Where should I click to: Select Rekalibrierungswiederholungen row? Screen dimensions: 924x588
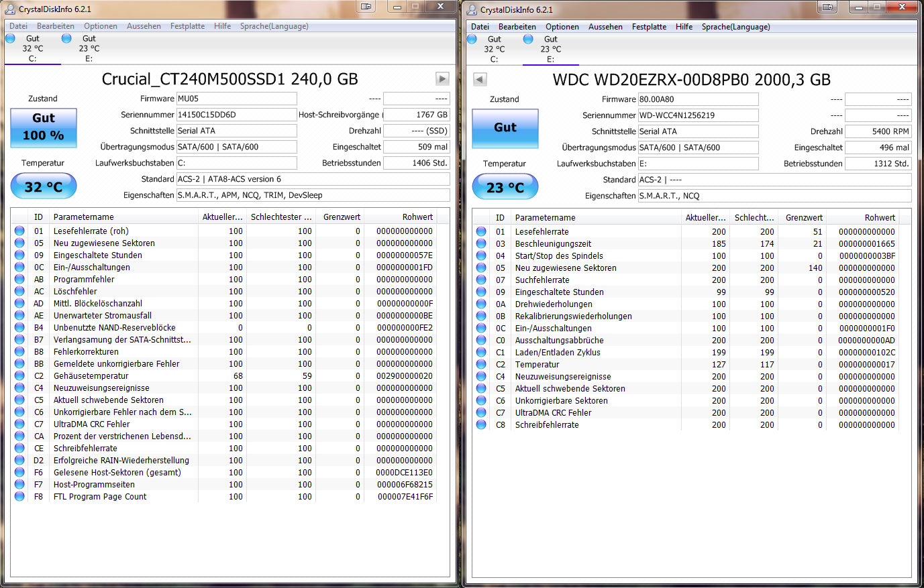click(686, 316)
